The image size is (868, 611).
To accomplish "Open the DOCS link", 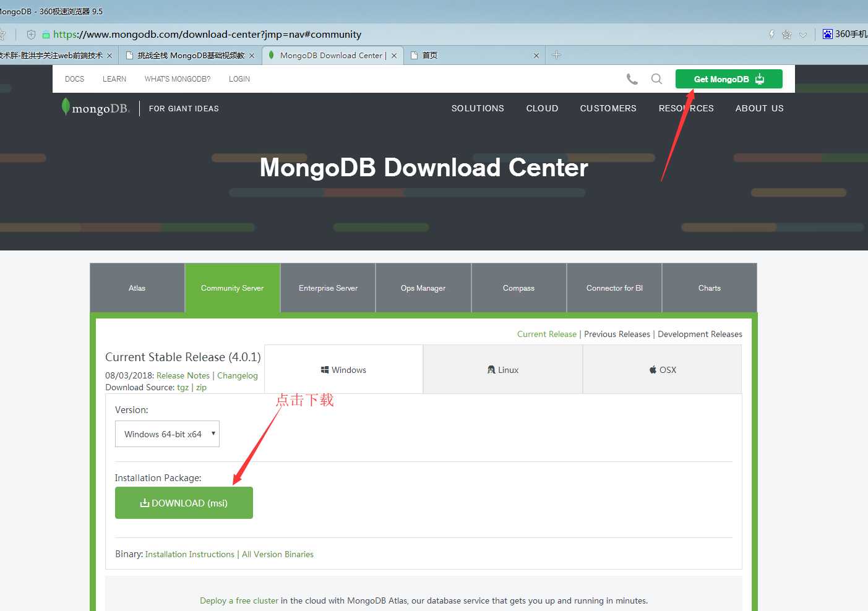I will [74, 79].
